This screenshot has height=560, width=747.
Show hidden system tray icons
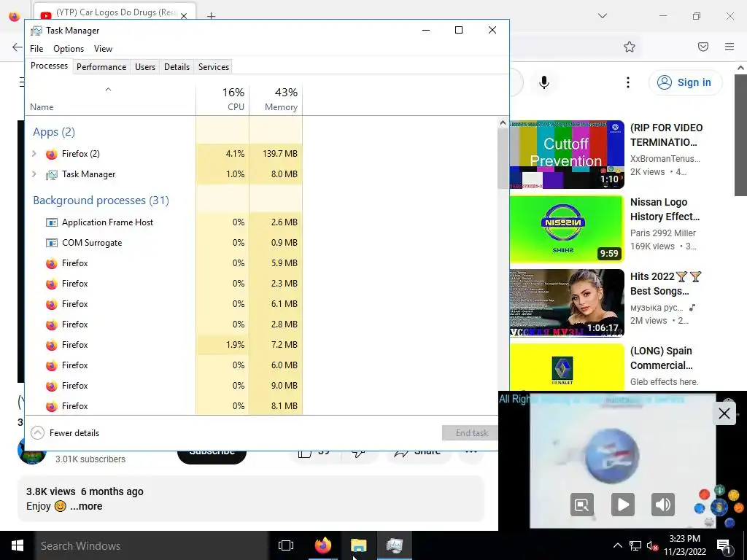pos(617,545)
